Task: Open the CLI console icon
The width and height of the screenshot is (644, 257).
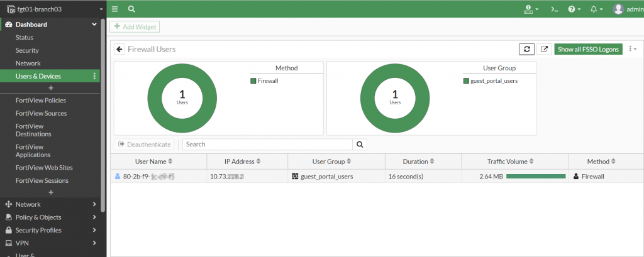Action: tap(554, 9)
